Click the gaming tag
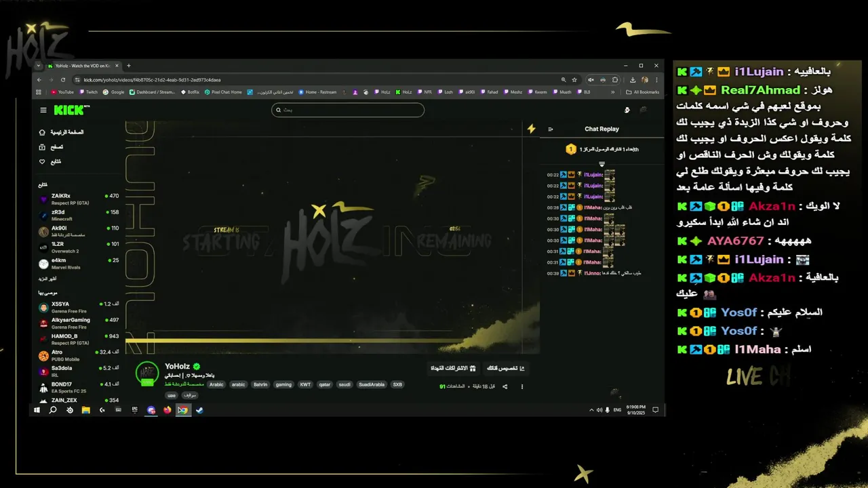 pyautogui.click(x=283, y=384)
